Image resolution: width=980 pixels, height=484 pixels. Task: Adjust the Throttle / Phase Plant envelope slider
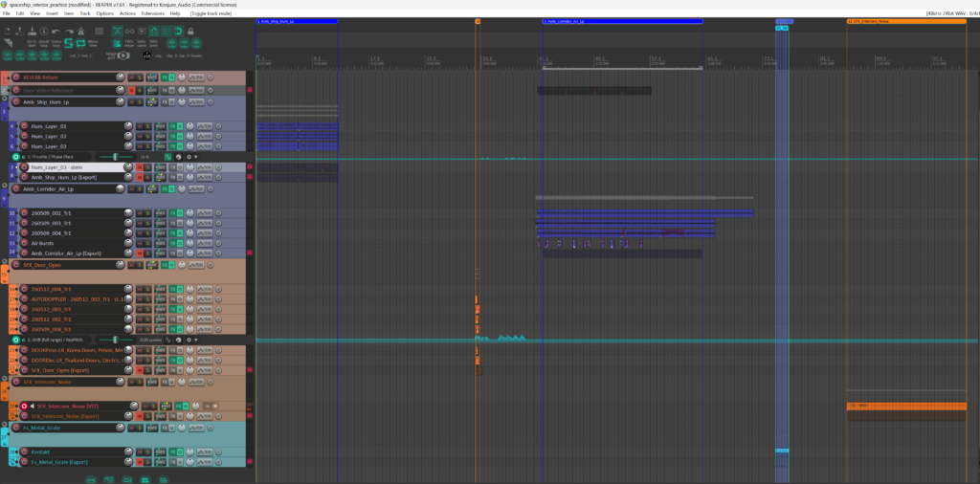(x=116, y=157)
